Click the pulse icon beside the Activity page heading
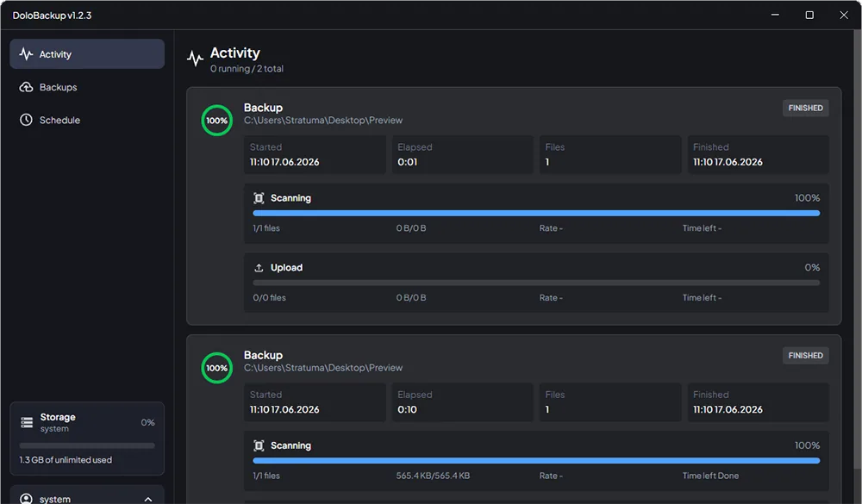862x504 pixels. pos(195,59)
